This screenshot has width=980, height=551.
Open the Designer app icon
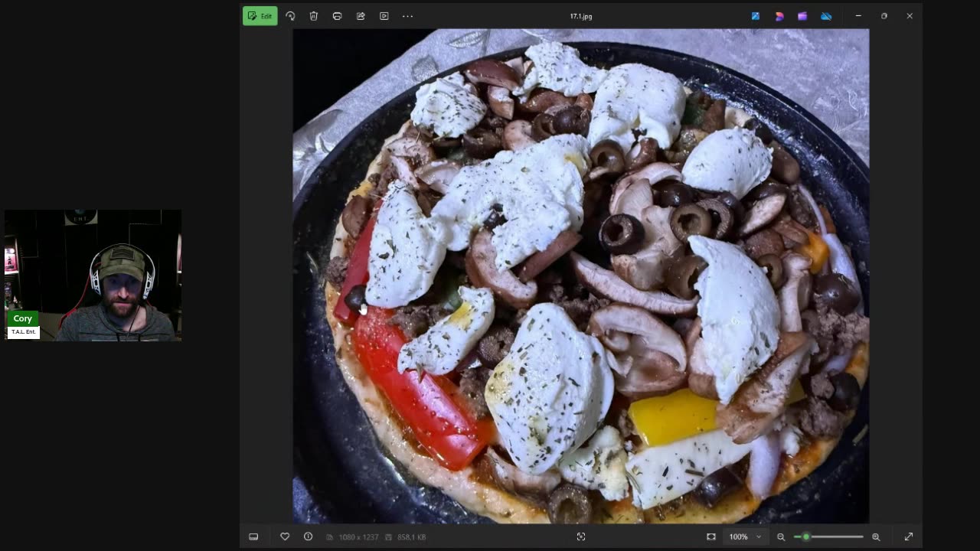tap(756, 16)
